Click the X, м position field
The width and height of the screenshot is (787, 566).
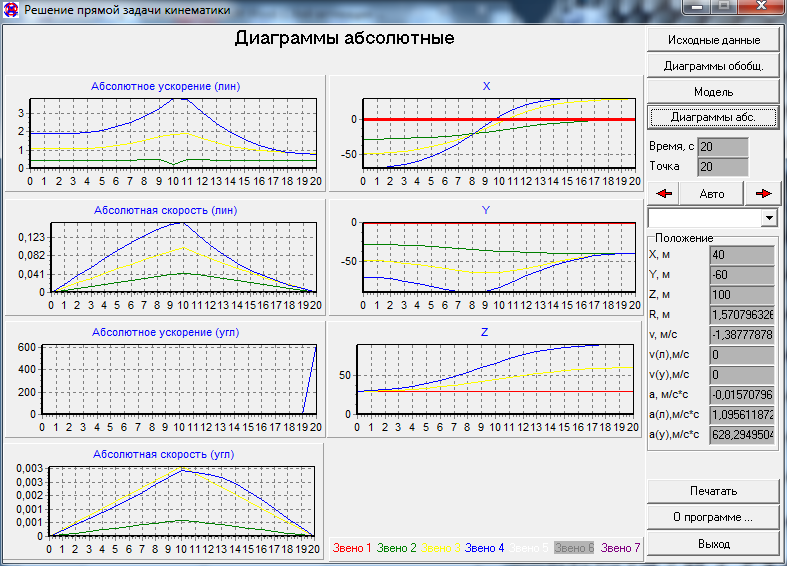pyautogui.click(x=742, y=255)
